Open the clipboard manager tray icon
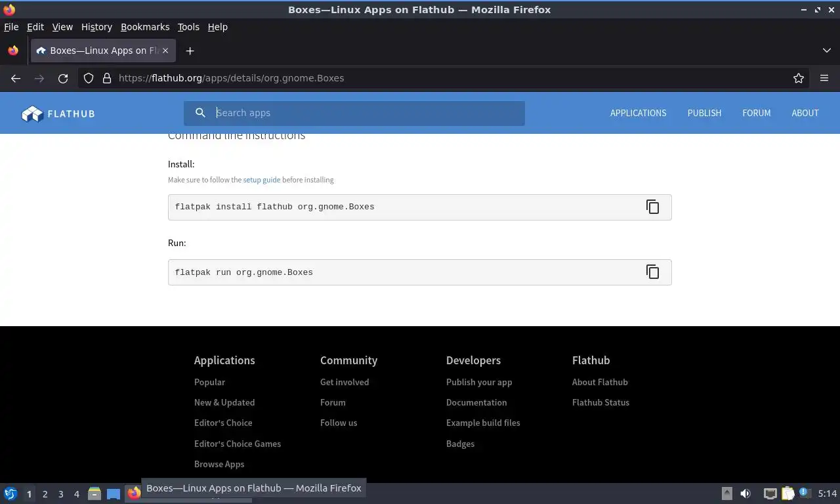The height and width of the screenshot is (504, 840). point(787,493)
